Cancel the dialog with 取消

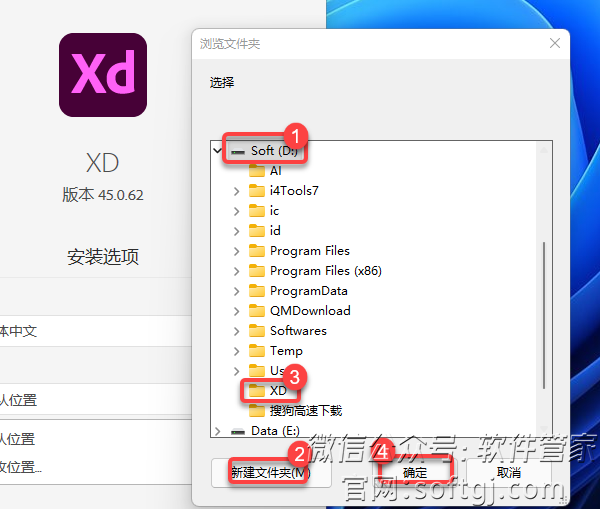tap(509, 473)
